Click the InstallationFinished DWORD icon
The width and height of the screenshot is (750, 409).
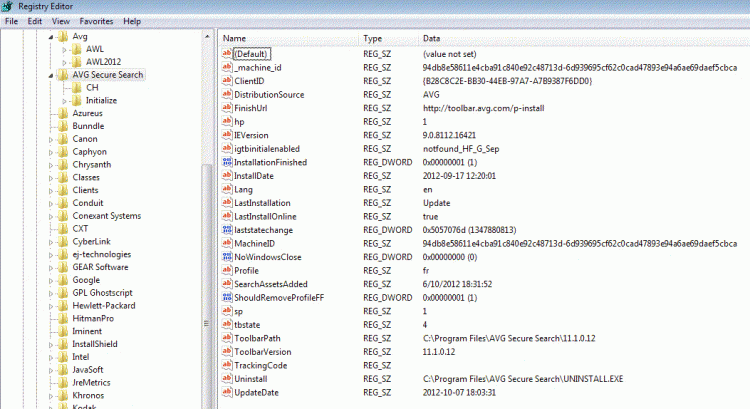[227, 162]
